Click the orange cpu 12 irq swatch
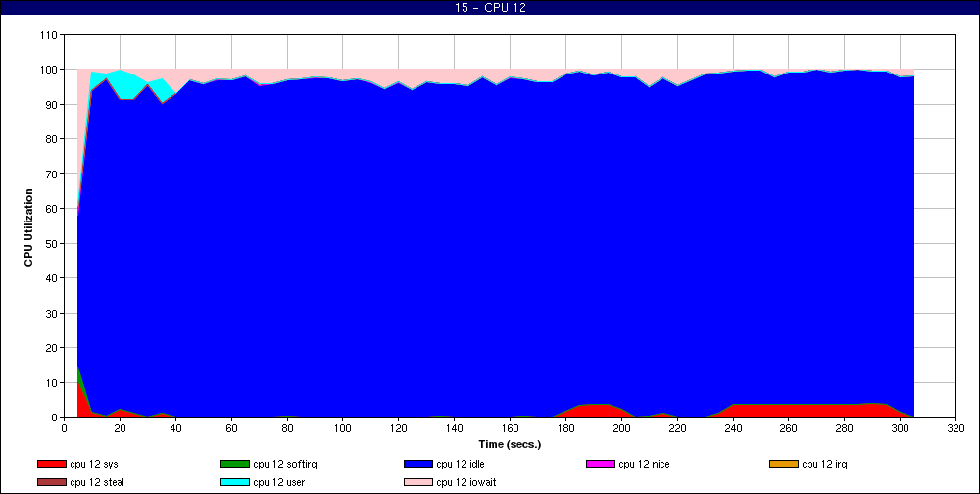The image size is (980, 494). pyautogui.click(x=784, y=464)
